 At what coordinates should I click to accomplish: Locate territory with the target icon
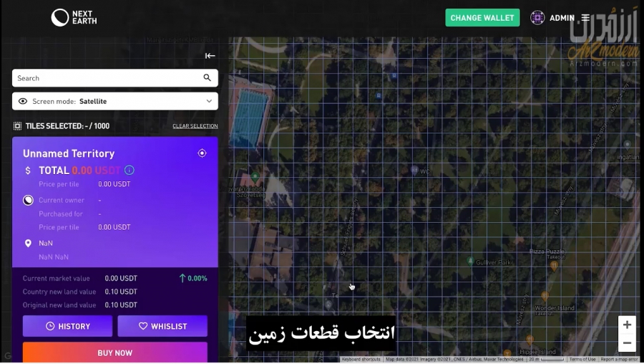202,153
